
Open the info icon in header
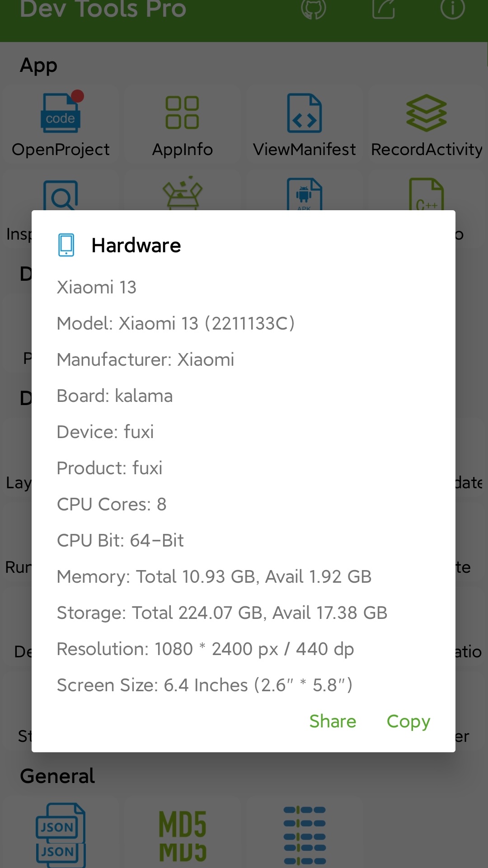click(x=452, y=9)
